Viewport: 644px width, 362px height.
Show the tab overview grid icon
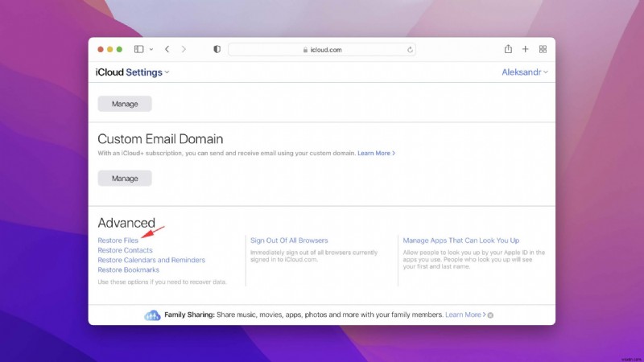coord(543,49)
